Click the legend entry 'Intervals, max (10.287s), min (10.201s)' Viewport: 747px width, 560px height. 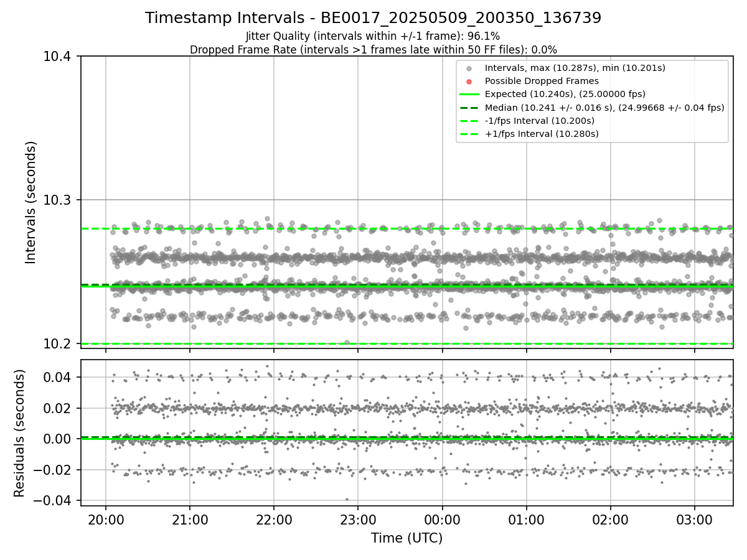click(x=575, y=68)
